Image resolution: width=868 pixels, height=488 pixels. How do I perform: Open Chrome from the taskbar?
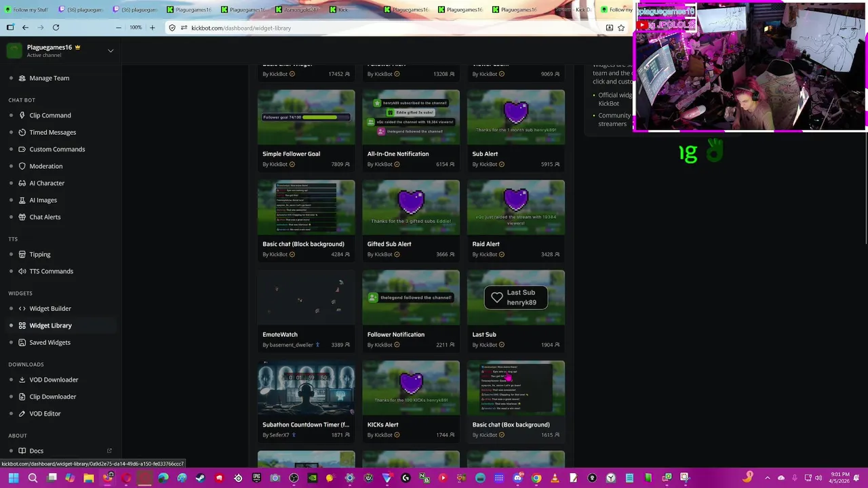pyautogui.click(x=536, y=478)
